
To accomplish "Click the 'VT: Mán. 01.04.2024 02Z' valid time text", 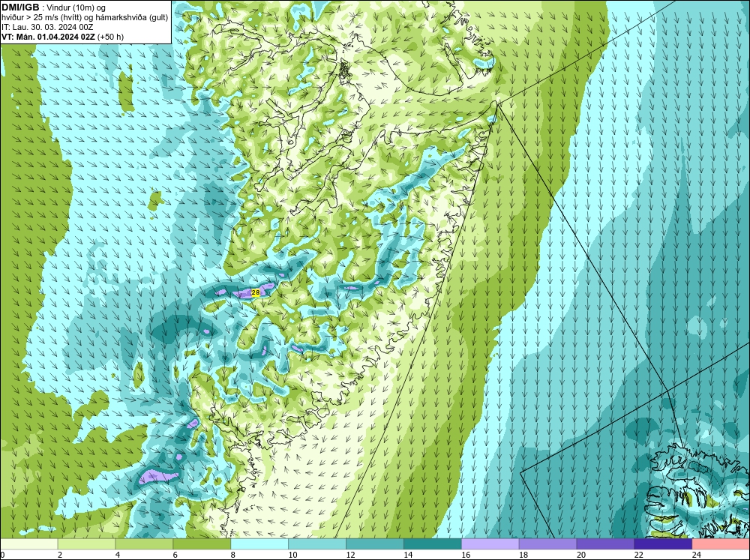I will click(48, 37).
